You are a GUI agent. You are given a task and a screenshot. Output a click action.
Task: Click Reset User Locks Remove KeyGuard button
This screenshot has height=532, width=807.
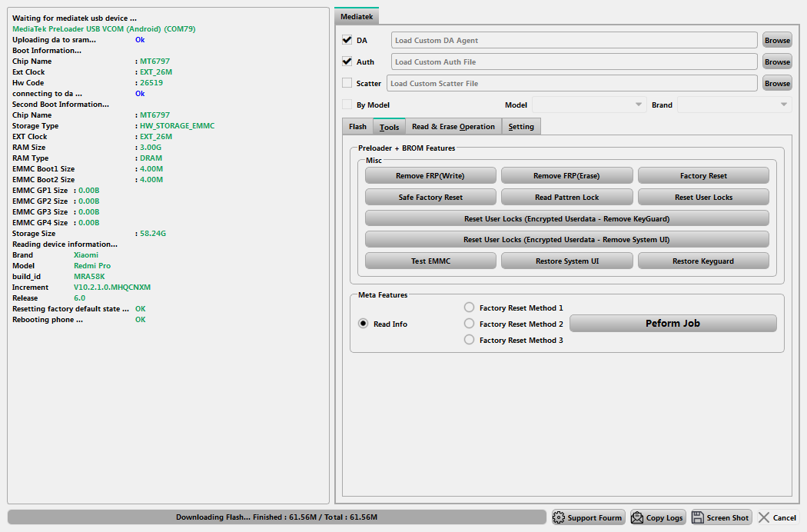click(566, 218)
